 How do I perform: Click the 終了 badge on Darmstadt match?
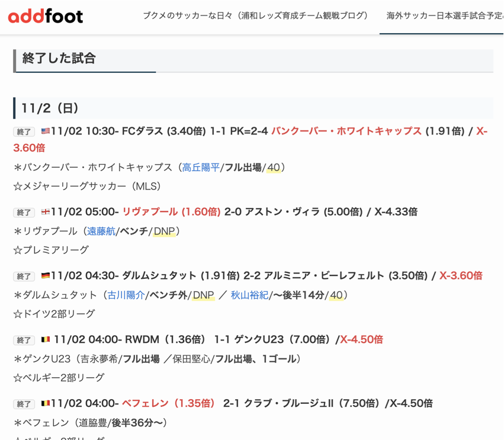pos(24,277)
